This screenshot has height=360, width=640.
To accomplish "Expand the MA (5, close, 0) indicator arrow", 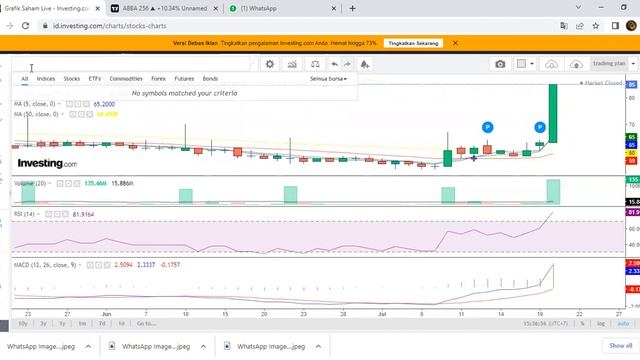I will point(60,104).
